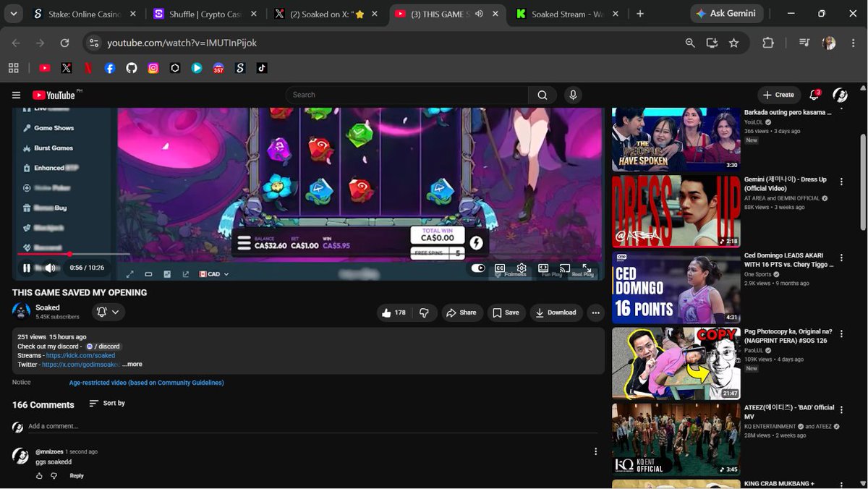The height and width of the screenshot is (489, 868).
Task: Dislike the video with the thumbs-down
Action: (x=425, y=312)
